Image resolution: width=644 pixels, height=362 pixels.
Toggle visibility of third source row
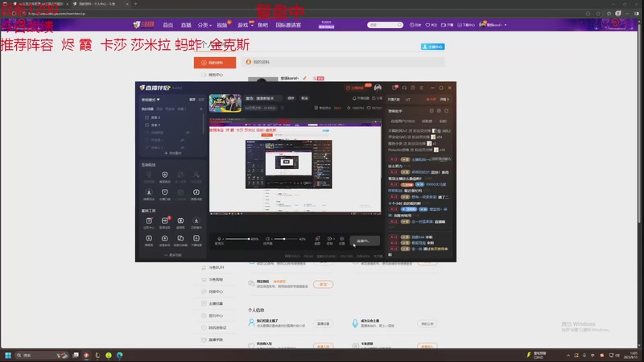[188, 133]
